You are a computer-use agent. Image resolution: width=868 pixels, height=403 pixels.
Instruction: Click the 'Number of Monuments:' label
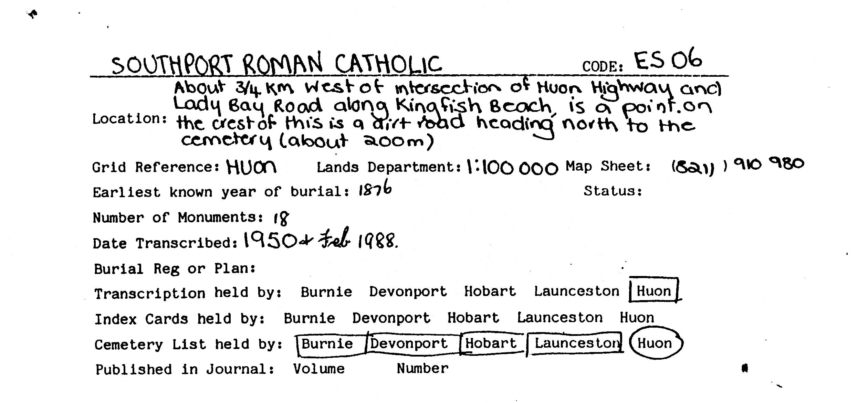coord(178,218)
